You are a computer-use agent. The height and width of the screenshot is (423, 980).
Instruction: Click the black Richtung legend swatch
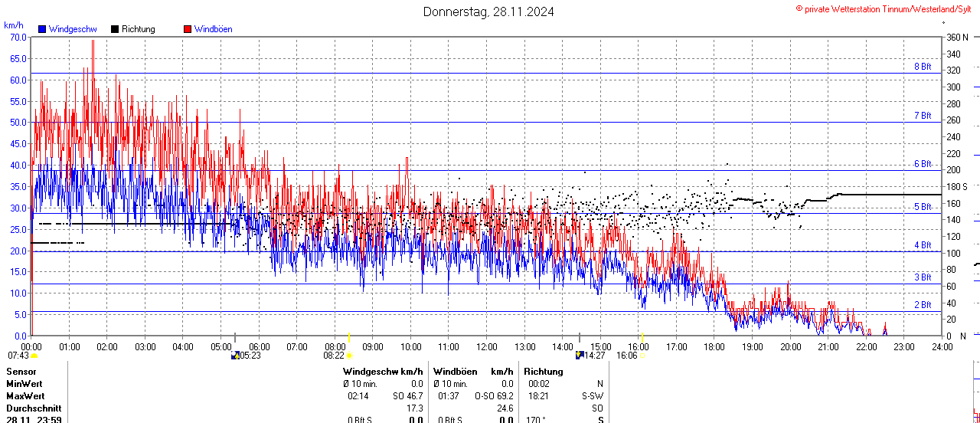click(x=115, y=29)
